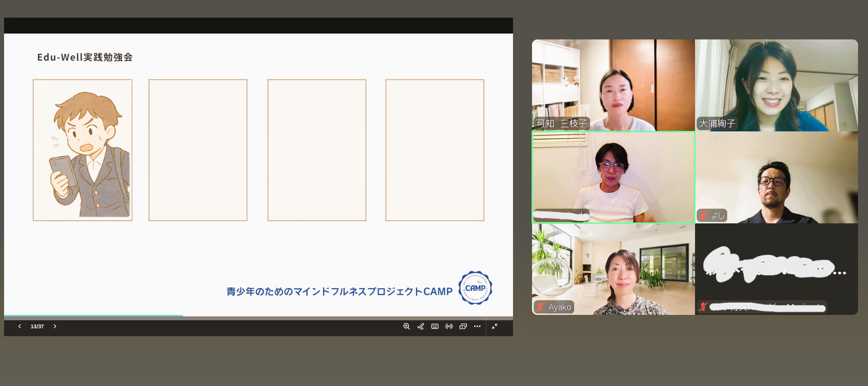Open the presenter view window icon

pyautogui.click(x=463, y=326)
